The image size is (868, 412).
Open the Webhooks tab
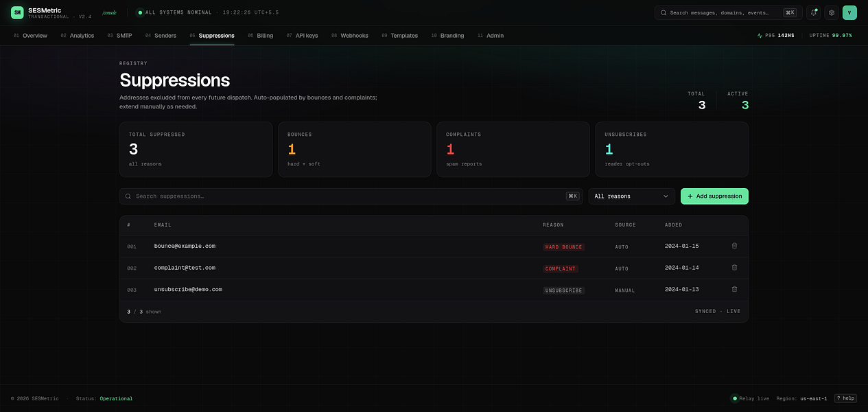coord(350,36)
